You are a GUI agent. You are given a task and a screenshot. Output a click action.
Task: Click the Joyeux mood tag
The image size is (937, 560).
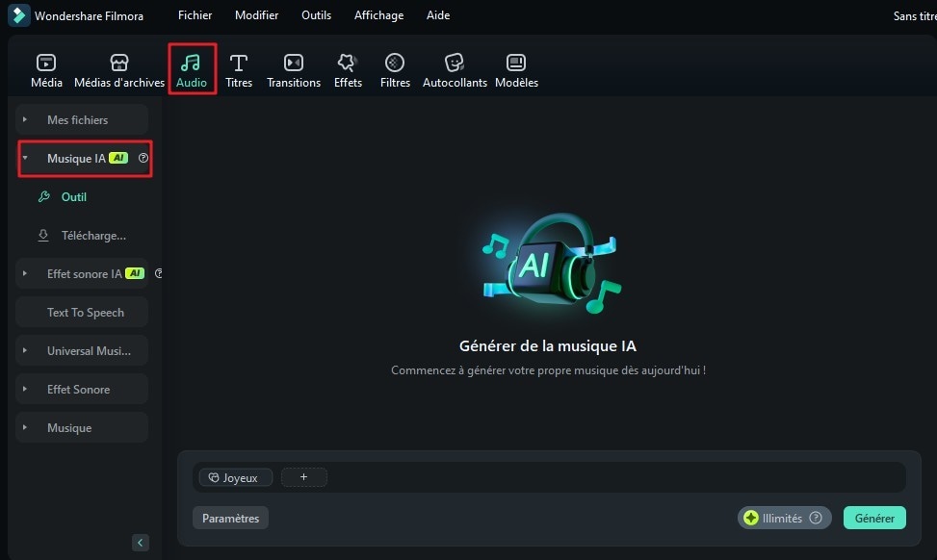pos(235,477)
